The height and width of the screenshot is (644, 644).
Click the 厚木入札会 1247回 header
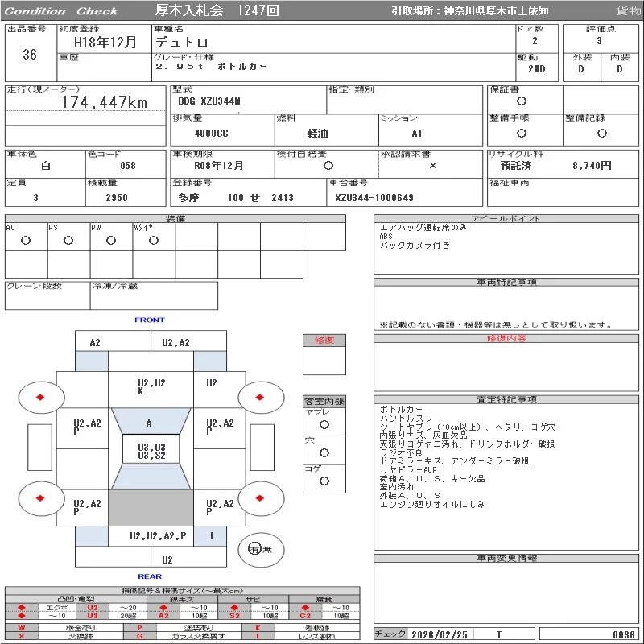217,10
